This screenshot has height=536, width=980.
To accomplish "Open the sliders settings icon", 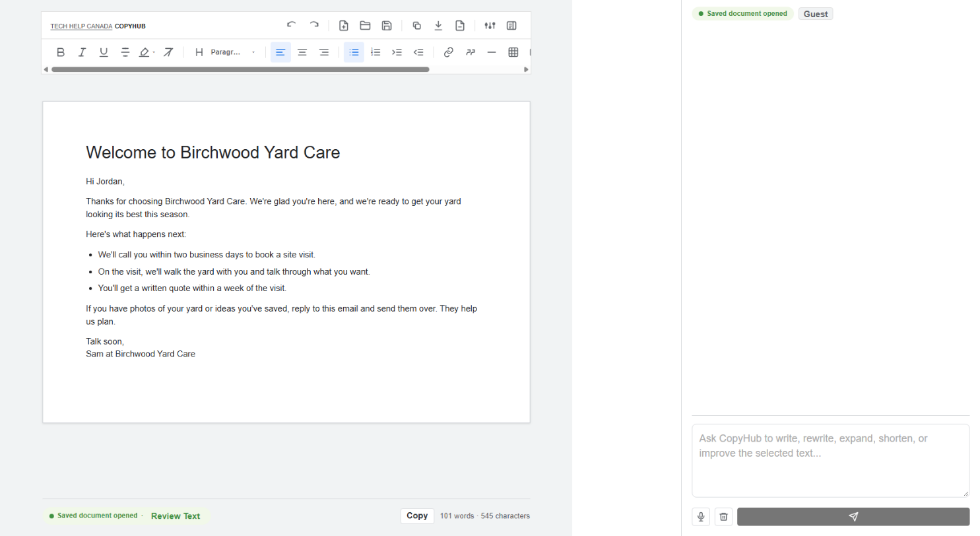I will [x=490, y=26].
